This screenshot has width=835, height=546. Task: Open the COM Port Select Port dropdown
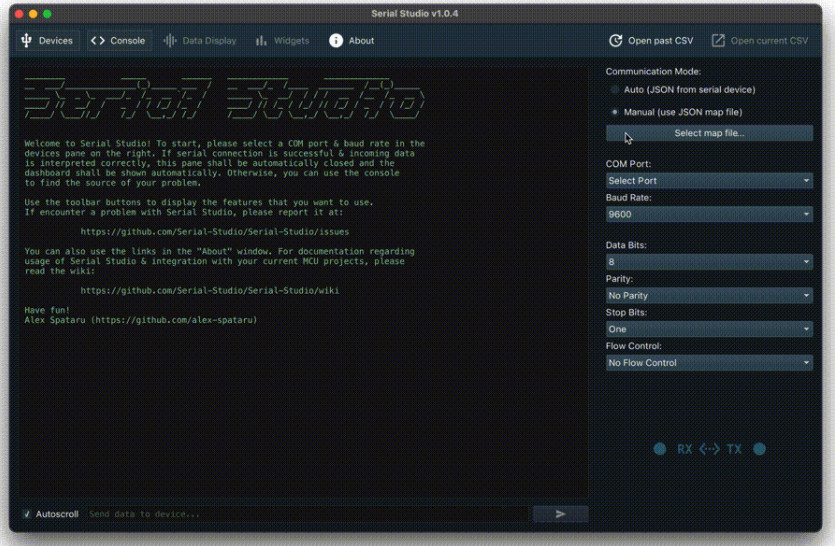click(709, 181)
